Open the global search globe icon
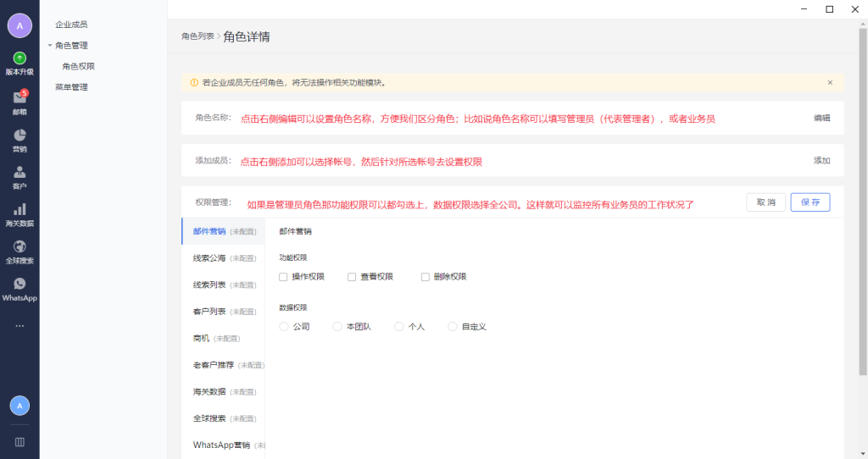This screenshot has width=868, height=459. click(19, 247)
